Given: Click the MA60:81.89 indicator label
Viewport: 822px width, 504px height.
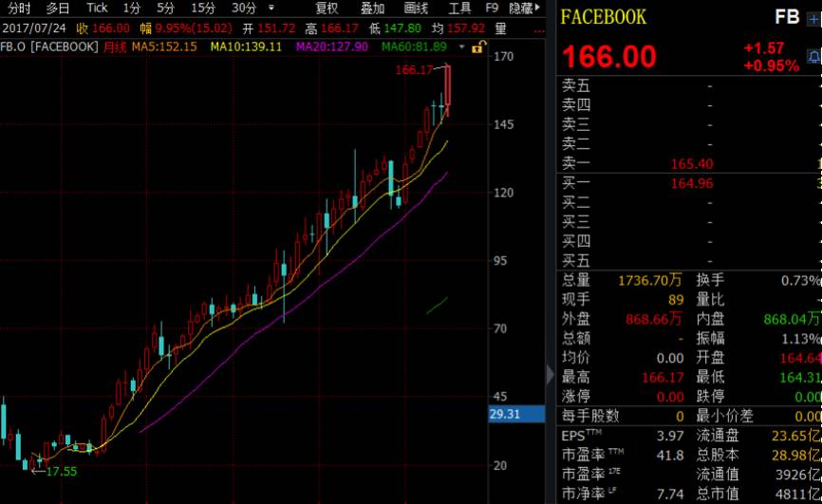Looking at the screenshot, I should (414, 47).
